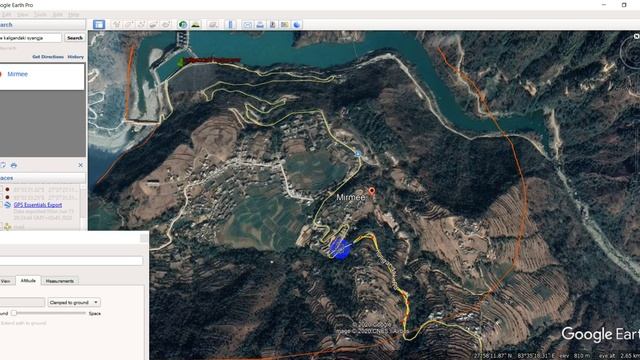640x360 pixels.
Task: Click the red Mirmee placemark pin
Action: 371,191
